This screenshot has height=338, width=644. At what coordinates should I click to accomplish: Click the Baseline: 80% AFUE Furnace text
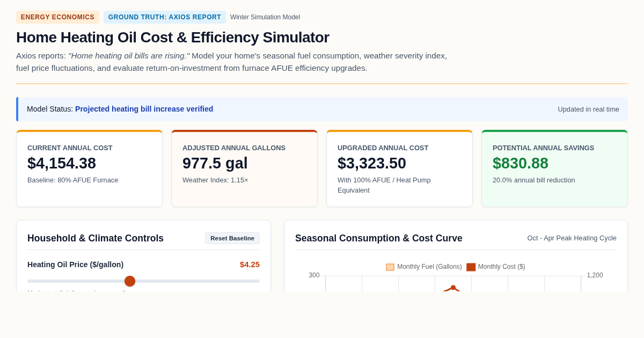coord(73,180)
